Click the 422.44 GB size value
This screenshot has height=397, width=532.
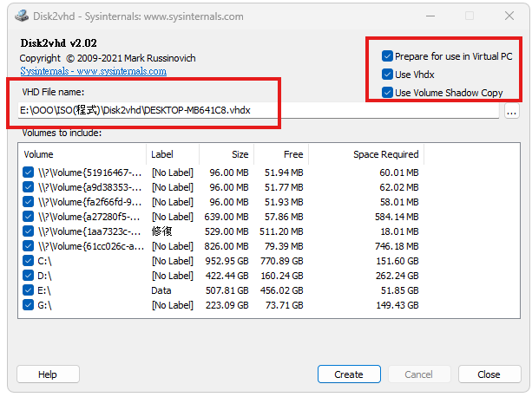(227, 276)
